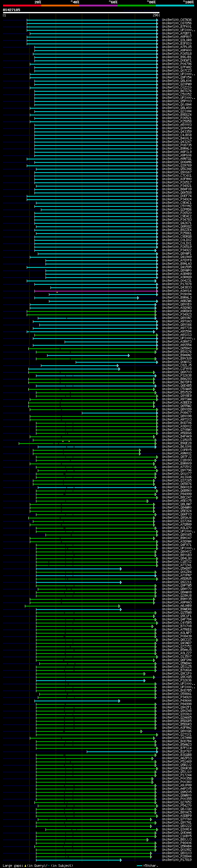Select label UniRef100_P26517
197x868 pixels.
pyautogui.click(x=177, y=182)
